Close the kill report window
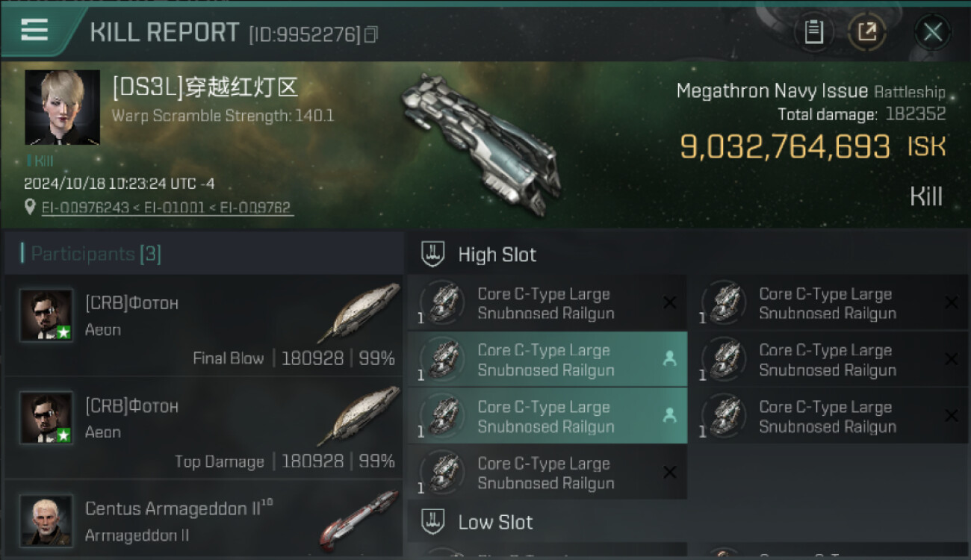The image size is (971, 560). (932, 32)
